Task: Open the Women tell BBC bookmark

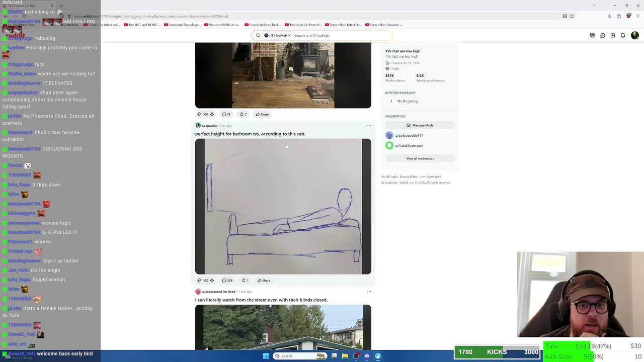Action: tap(222, 25)
